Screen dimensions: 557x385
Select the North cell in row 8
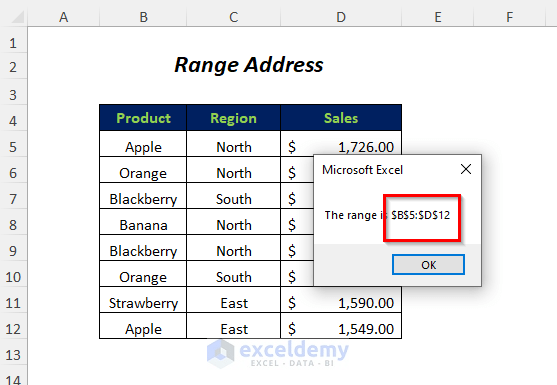[233, 222]
